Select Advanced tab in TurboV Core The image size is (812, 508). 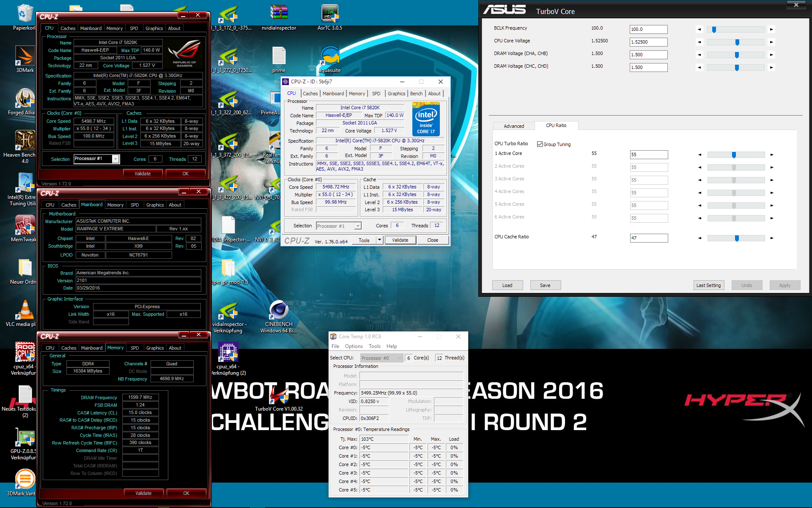coord(514,126)
